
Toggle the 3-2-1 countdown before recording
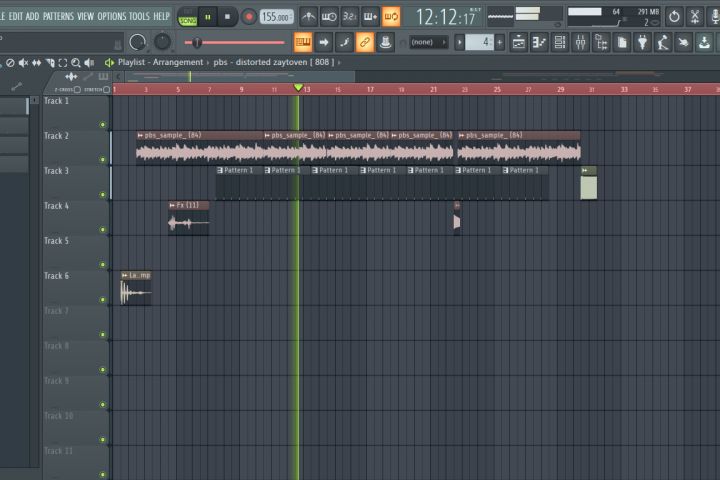[x=349, y=17]
